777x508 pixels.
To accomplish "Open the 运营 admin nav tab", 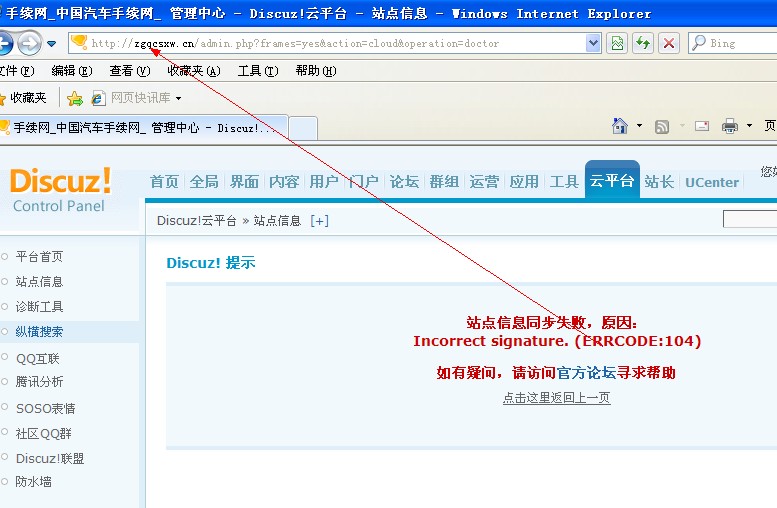I will pyautogui.click(x=484, y=182).
